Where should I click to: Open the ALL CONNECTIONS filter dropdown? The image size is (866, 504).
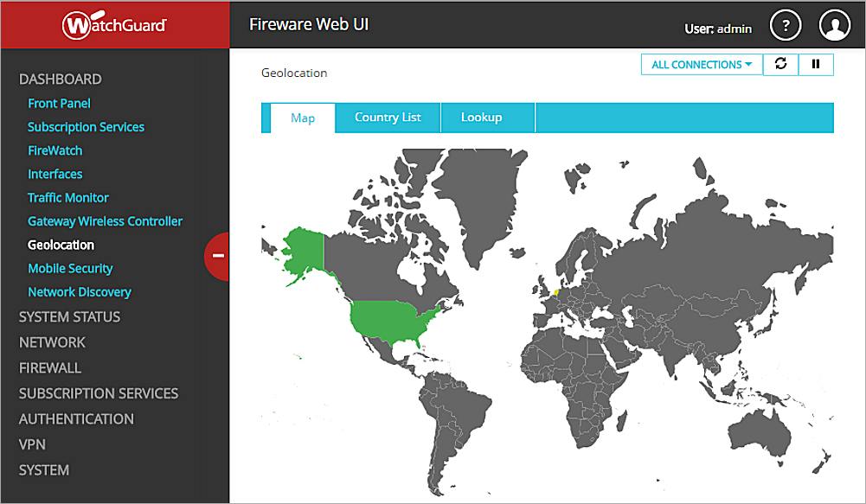point(701,64)
